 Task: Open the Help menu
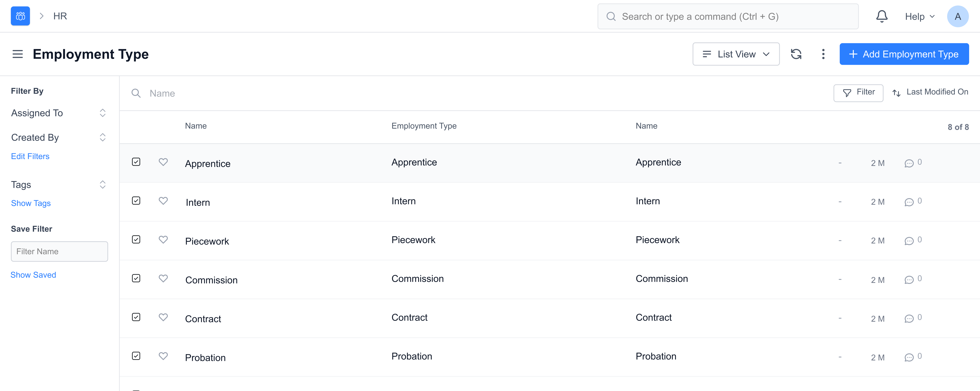pyautogui.click(x=919, y=17)
